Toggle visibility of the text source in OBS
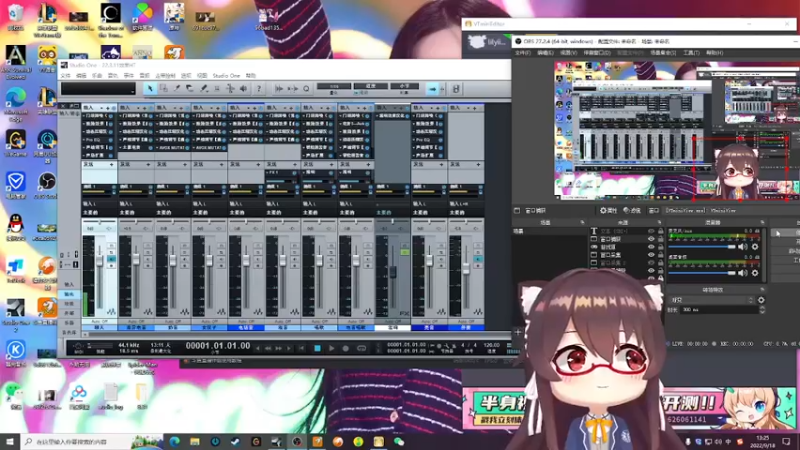 click(x=651, y=231)
